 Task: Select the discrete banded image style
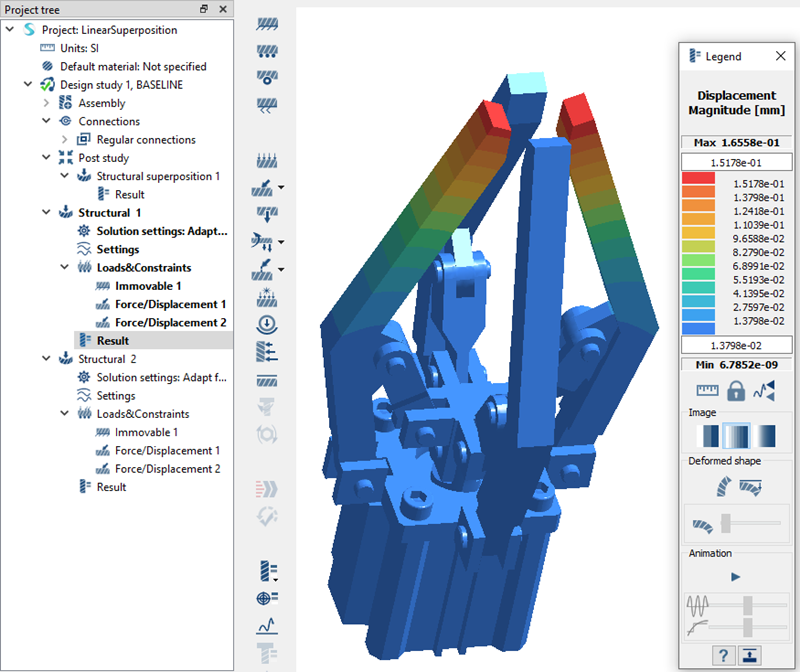[x=708, y=436]
